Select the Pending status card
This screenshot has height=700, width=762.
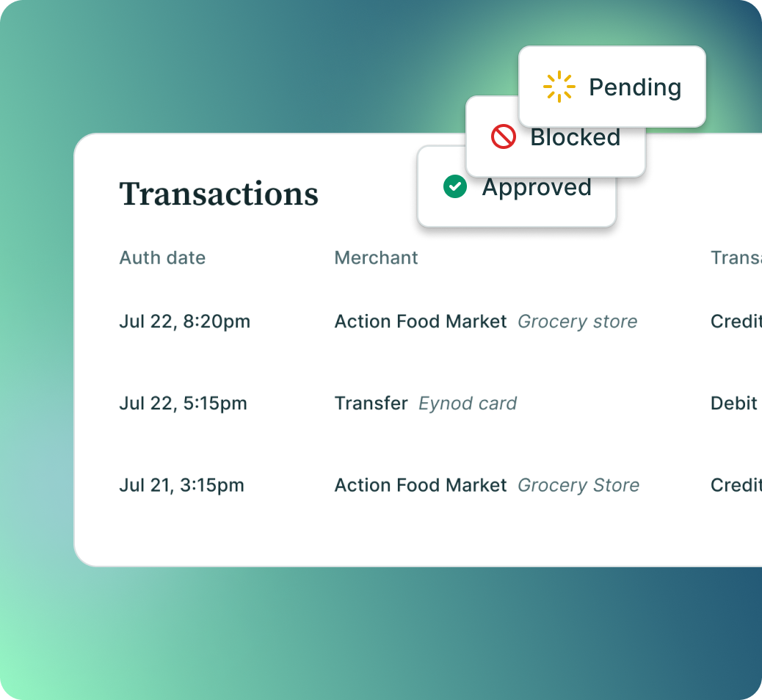612,87
